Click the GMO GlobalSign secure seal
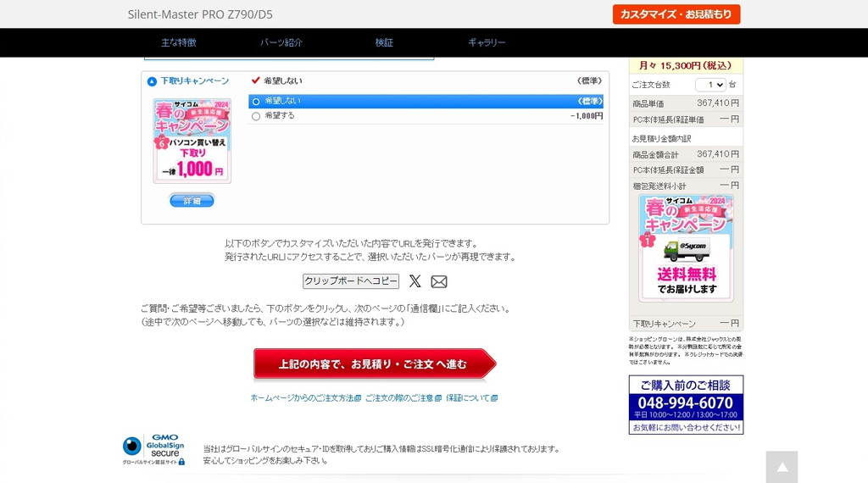Viewport: 868px width, 483px height. click(154, 449)
